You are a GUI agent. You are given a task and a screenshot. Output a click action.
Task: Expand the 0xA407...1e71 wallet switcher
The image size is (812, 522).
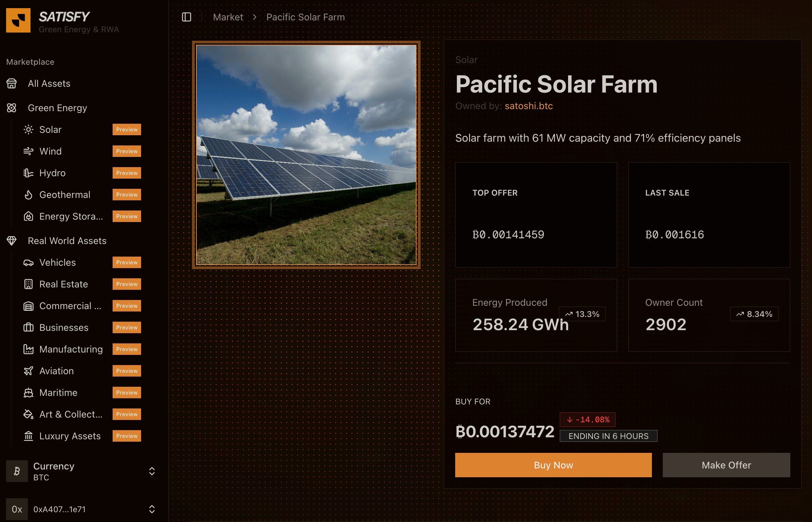click(x=81, y=509)
